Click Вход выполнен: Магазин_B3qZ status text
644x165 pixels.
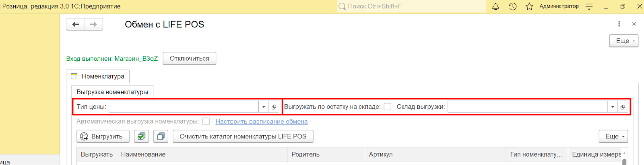tap(112, 58)
